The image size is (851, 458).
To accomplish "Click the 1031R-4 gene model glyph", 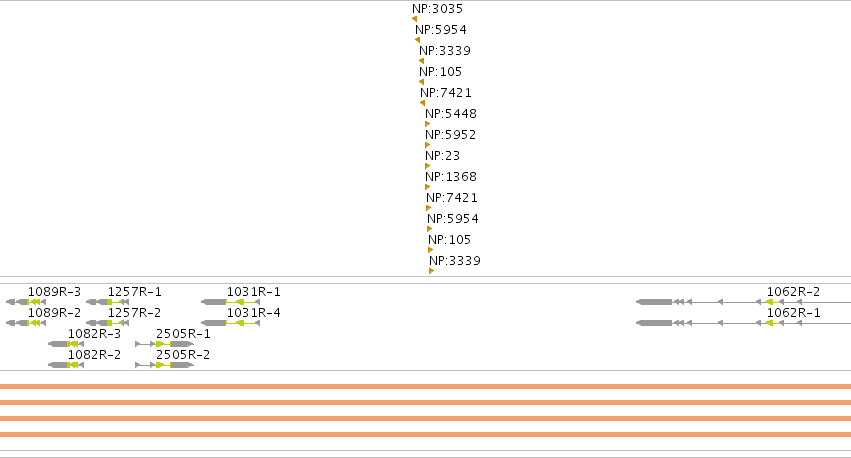I will tap(231, 323).
